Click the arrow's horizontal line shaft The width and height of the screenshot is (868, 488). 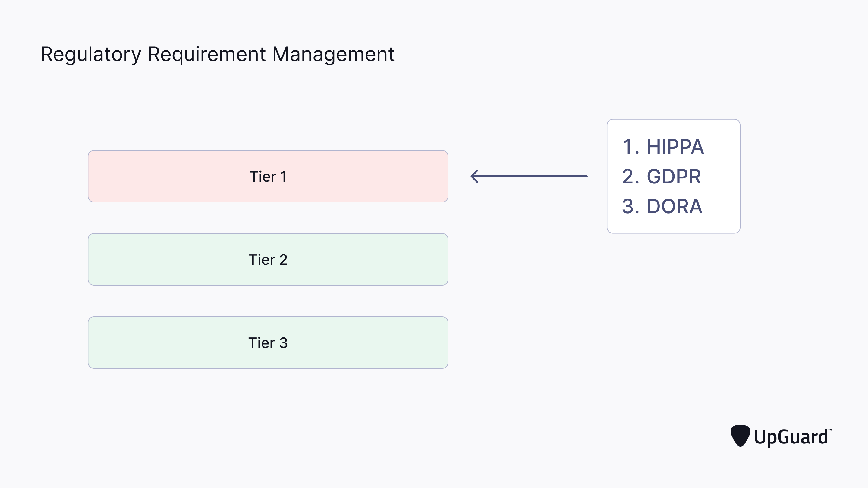tap(532, 176)
